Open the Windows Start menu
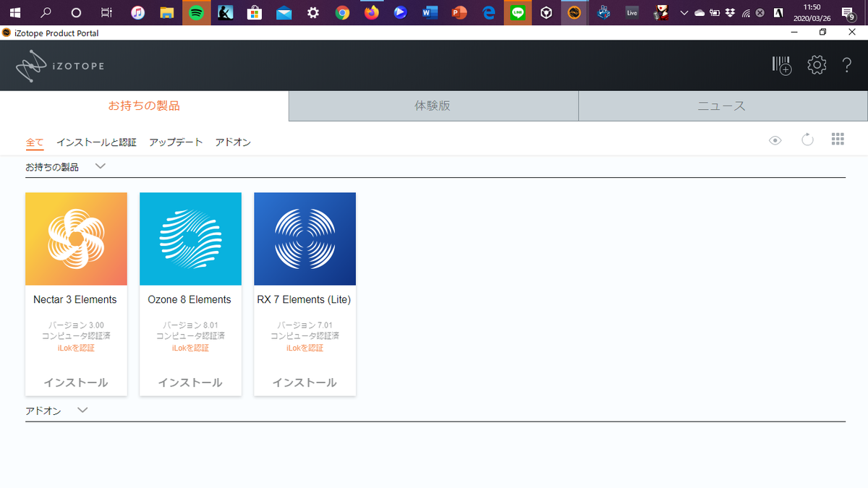 [14, 12]
